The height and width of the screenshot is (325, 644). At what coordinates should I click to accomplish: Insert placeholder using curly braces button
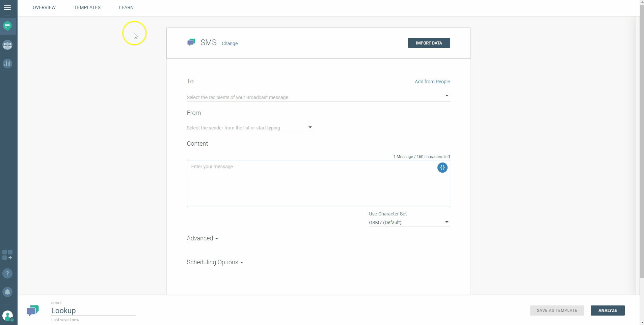[x=442, y=168]
